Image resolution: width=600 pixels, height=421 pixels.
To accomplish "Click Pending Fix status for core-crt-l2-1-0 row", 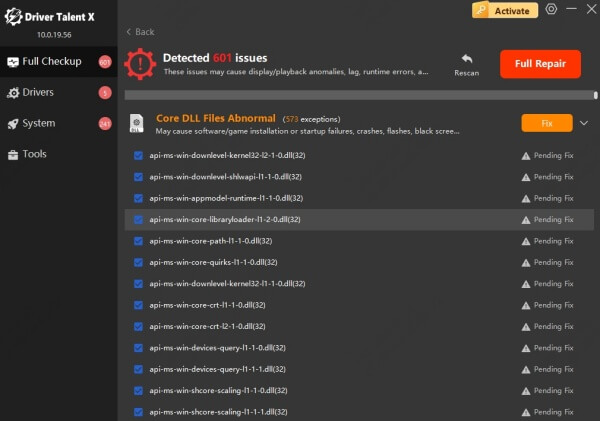I will click(x=553, y=326).
